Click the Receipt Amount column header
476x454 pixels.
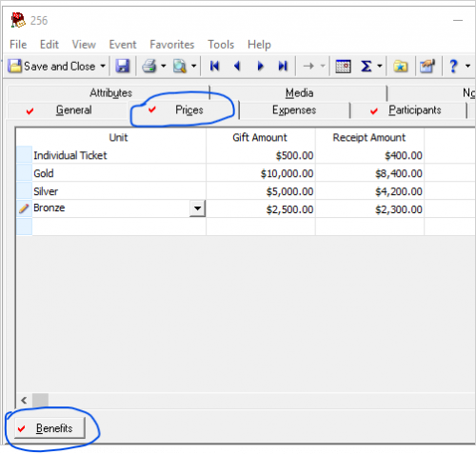[369, 137]
